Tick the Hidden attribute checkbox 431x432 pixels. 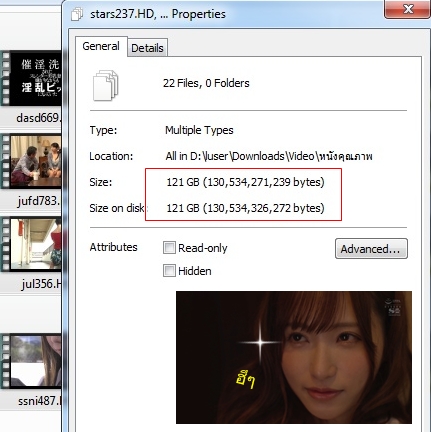[x=169, y=271]
